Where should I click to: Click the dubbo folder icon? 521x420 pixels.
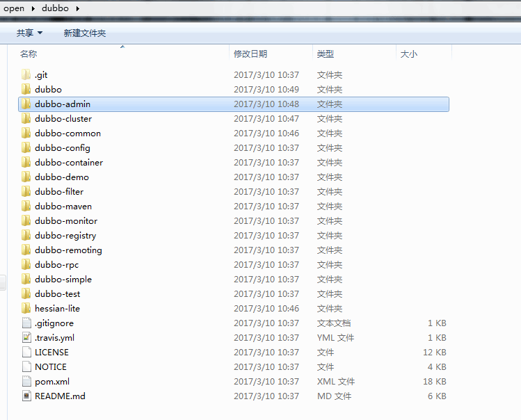(x=26, y=90)
